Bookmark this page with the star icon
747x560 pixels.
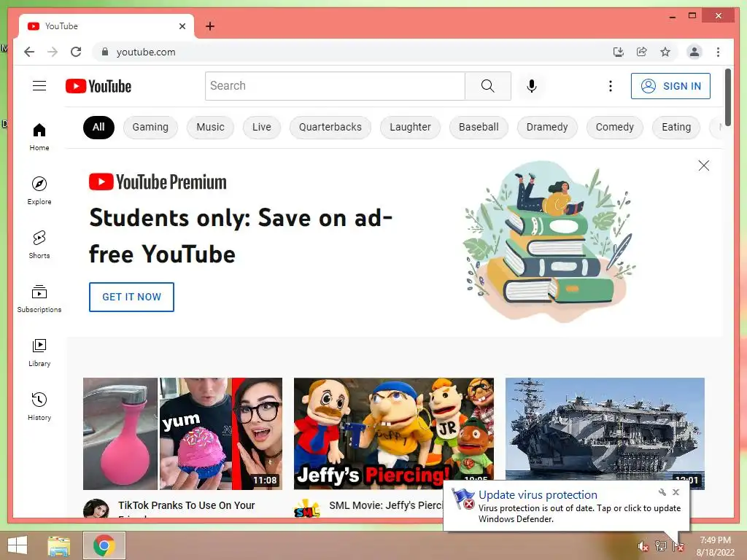[x=665, y=52]
